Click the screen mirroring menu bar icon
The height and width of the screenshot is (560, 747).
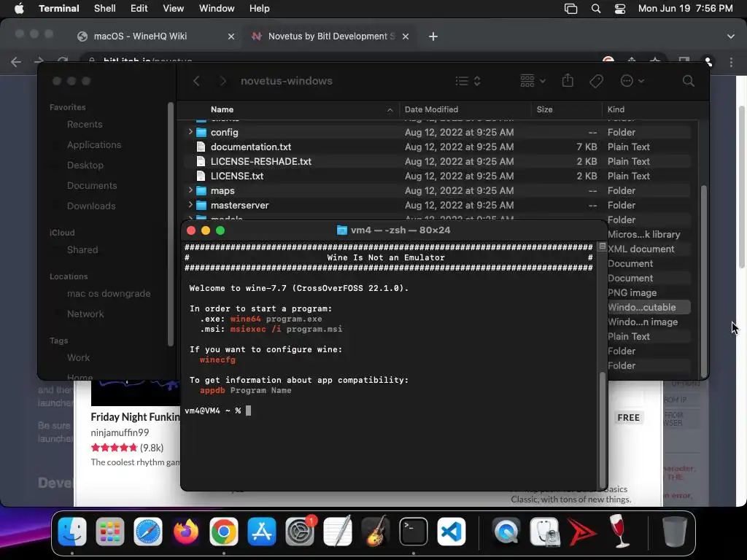(x=570, y=9)
